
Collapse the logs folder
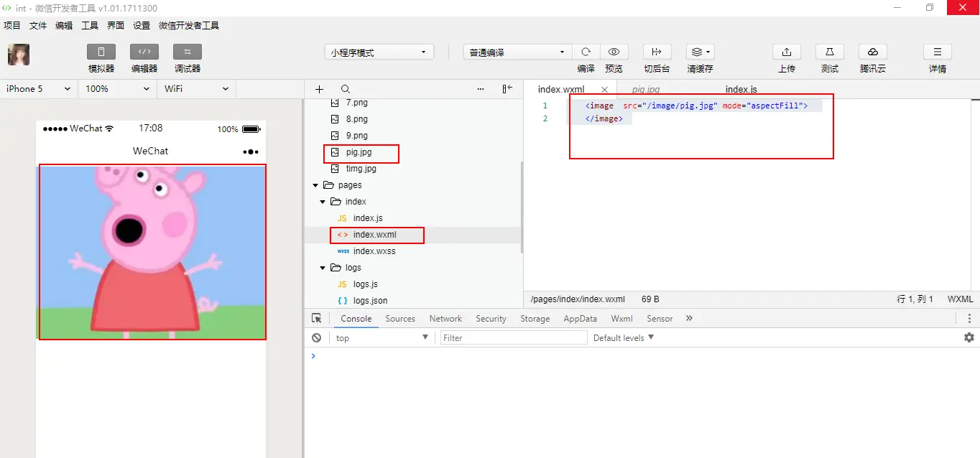[x=323, y=268]
